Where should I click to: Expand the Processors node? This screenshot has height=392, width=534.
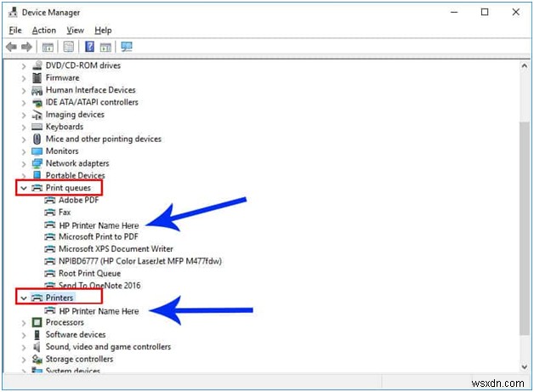point(24,323)
